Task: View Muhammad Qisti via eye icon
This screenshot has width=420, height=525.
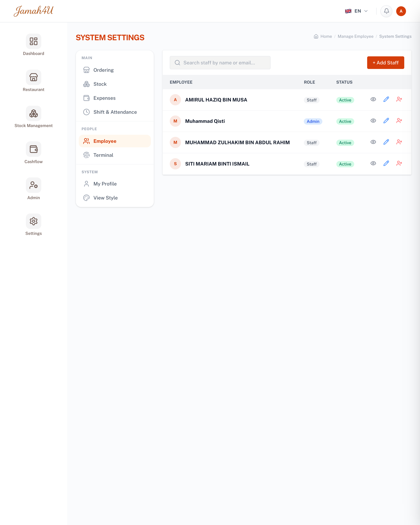Action: (373, 121)
